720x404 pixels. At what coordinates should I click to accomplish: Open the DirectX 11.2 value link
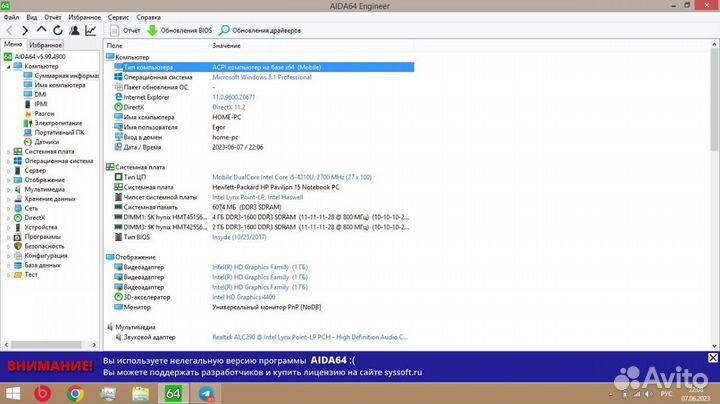[229, 107]
